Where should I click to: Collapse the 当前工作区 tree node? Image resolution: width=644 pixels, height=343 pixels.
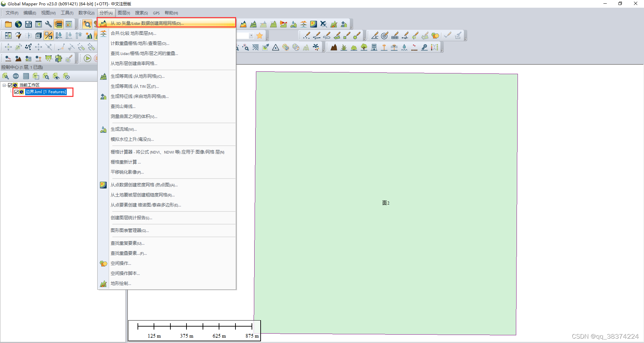click(x=4, y=85)
